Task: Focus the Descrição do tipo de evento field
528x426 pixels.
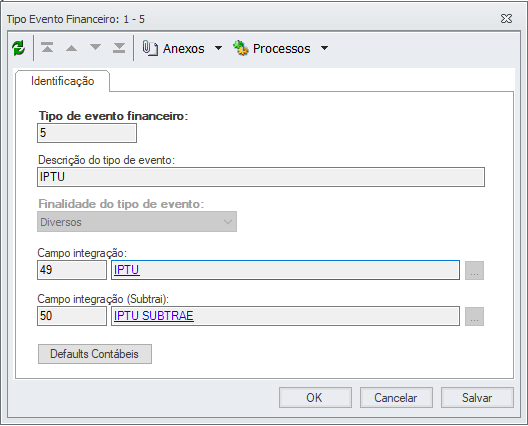Action: [x=261, y=177]
